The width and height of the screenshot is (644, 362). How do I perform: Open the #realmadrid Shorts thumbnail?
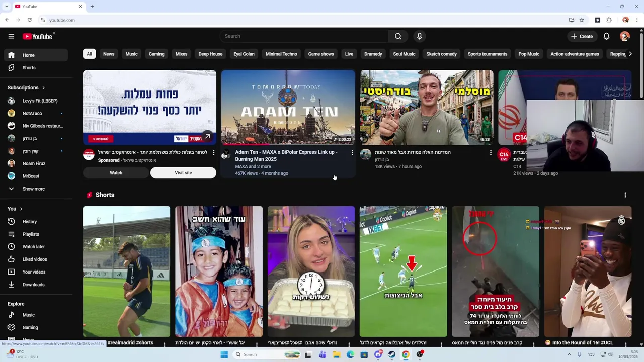point(126,271)
